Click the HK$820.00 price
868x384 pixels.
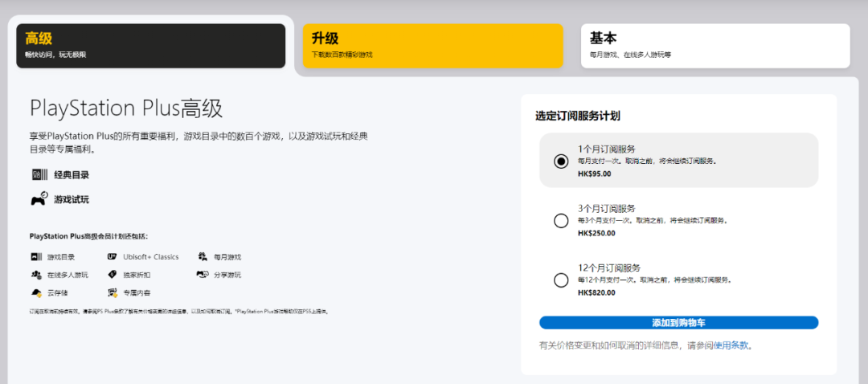click(x=596, y=292)
